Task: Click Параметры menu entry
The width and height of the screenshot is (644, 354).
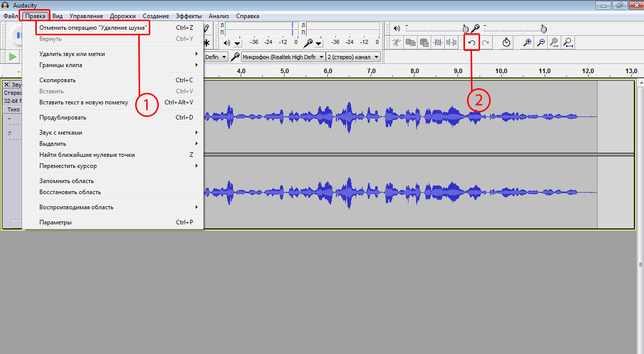Action: pyautogui.click(x=55, y=222)
